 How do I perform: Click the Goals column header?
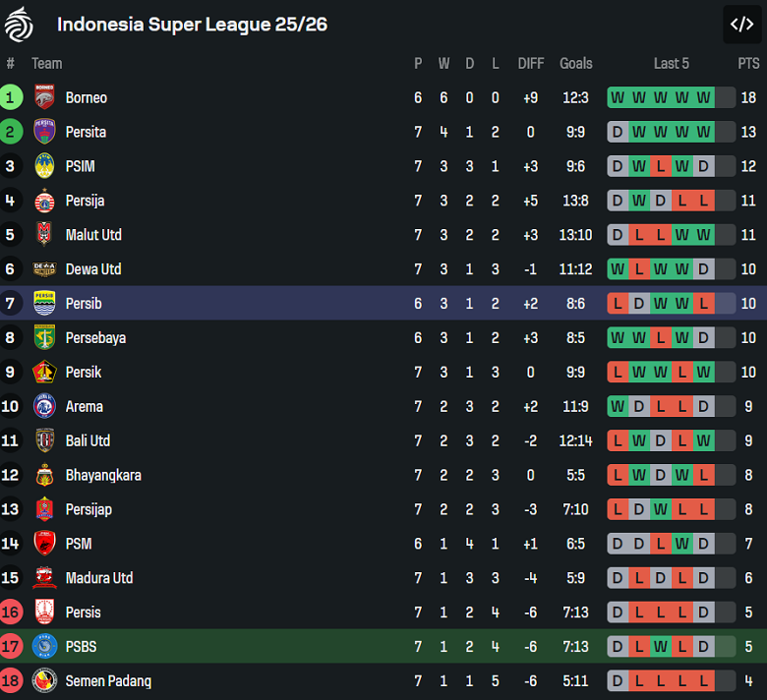coord(576,63)
